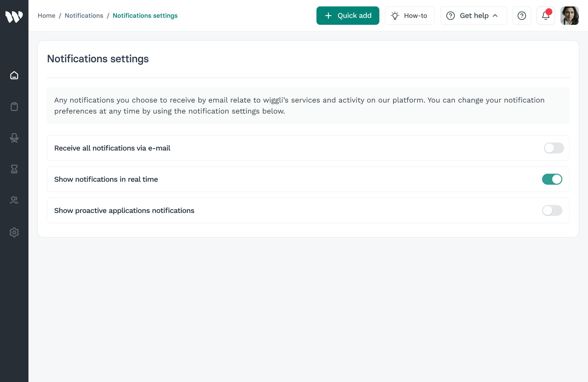Click the chevron beside Get help
The width and height of the screenshot is (588, 382).
point(495,16)
